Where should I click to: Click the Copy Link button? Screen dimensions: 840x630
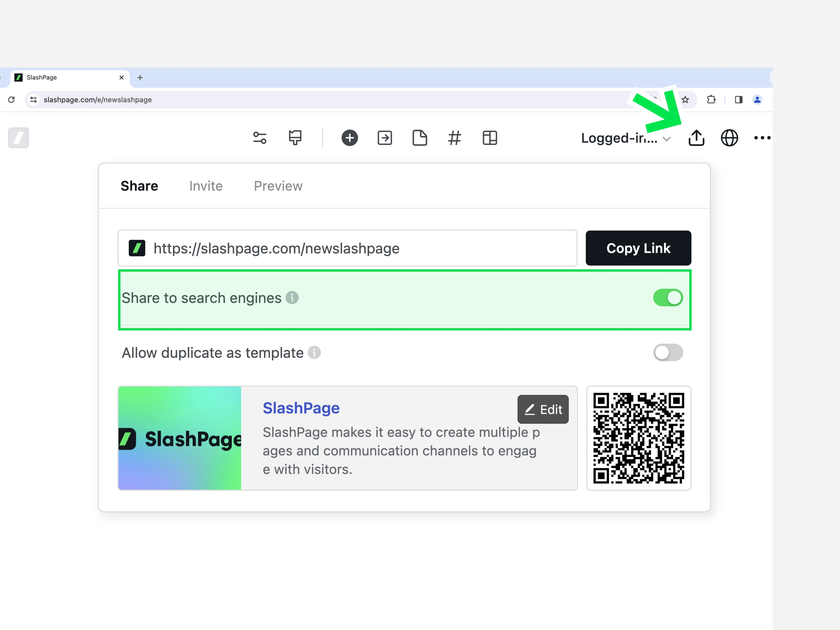click(638, 248)
